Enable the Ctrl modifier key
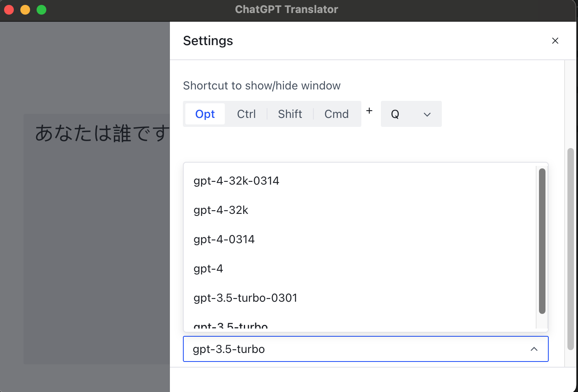Screen dimensions: 578x392 (x=246, y=114)
